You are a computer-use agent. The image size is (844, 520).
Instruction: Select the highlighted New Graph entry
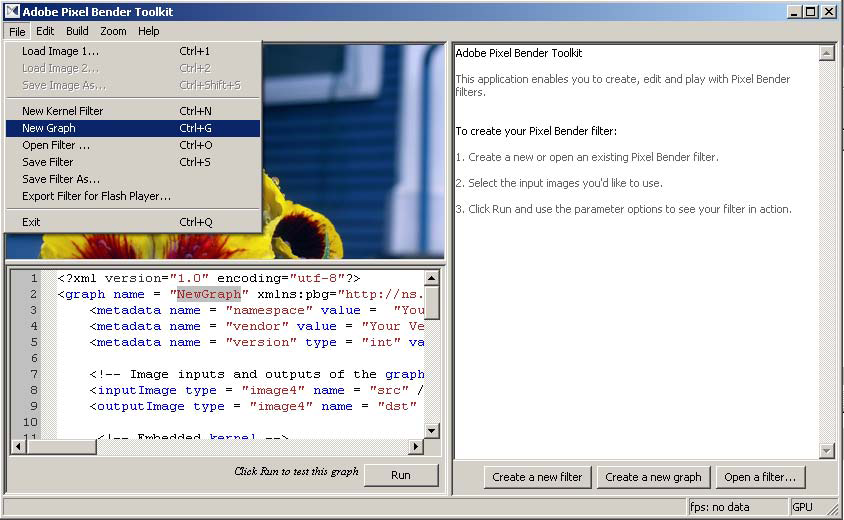point(133,128)
